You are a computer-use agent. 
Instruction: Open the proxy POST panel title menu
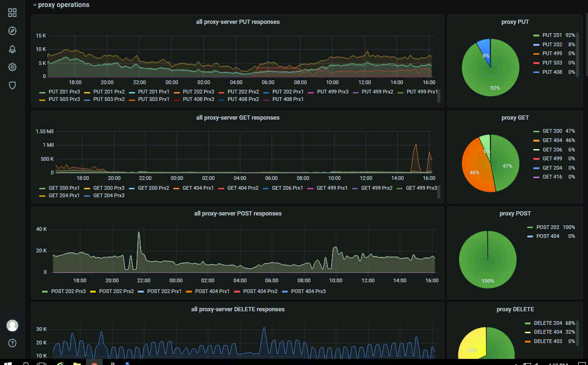pos(515,213)
